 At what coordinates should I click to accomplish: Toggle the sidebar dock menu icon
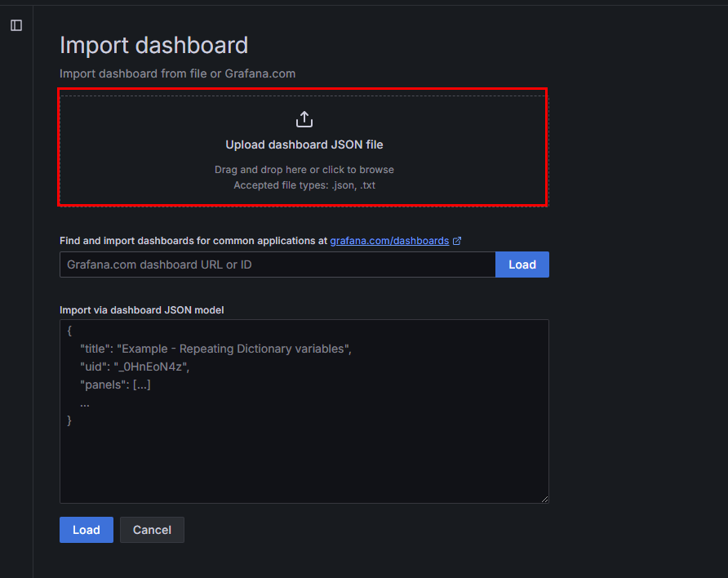click(16, 25)
